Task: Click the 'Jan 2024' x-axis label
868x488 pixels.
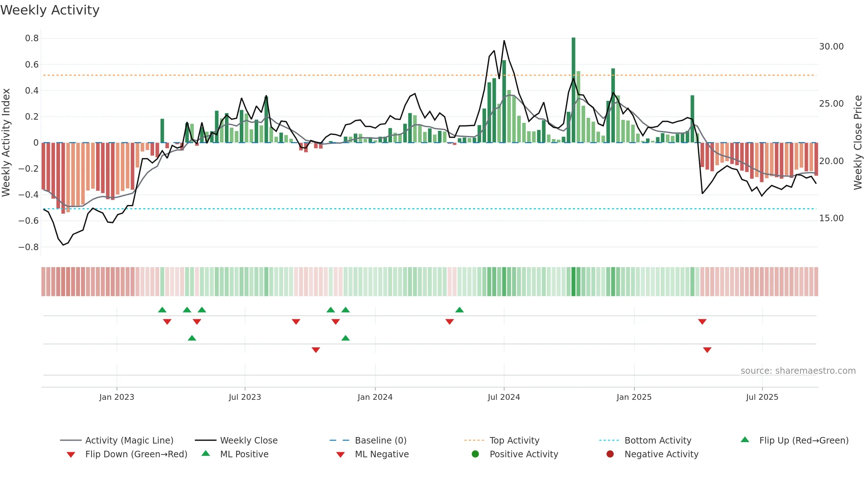Action: tap(375, 397)
